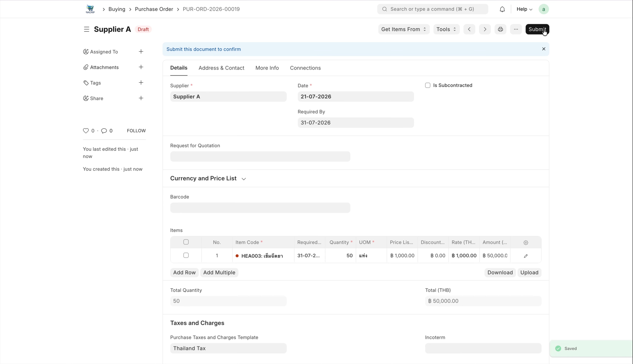Follow this document
This screenshot has height=364, width=633.
[x=136, y=131]
